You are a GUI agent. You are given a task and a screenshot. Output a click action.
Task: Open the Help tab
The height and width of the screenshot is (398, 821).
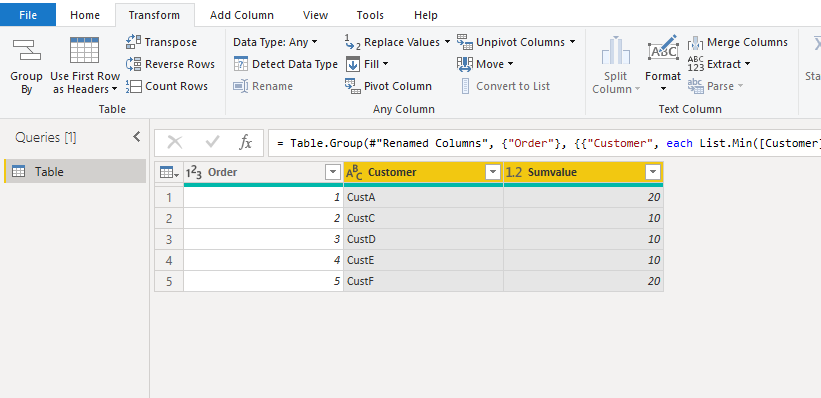click(x=426, y=15)
